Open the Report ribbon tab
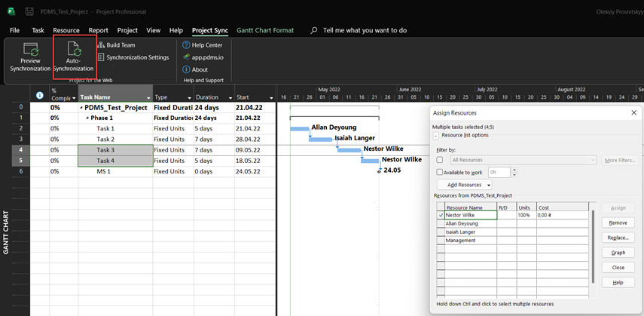 tap(99, 30)
